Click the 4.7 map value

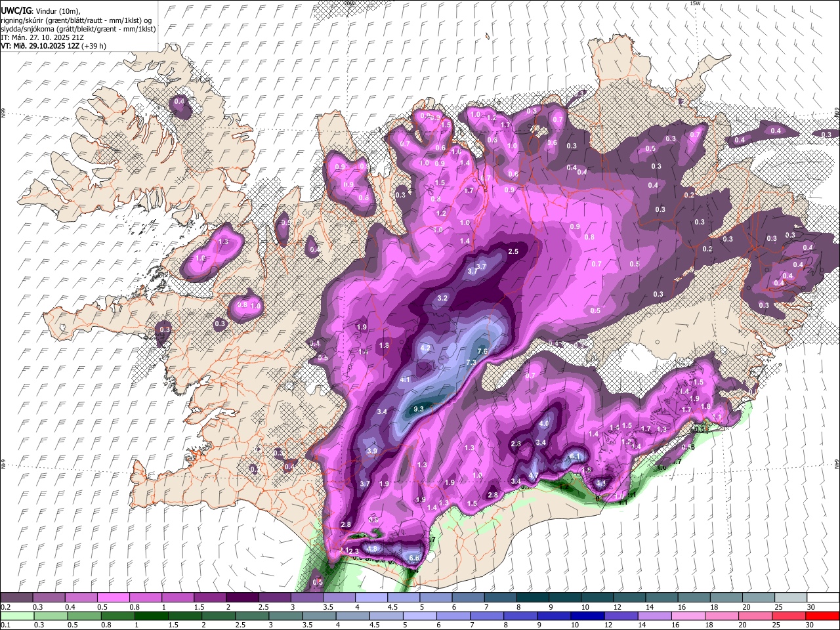pyautogui.click(x=534, y=476)
